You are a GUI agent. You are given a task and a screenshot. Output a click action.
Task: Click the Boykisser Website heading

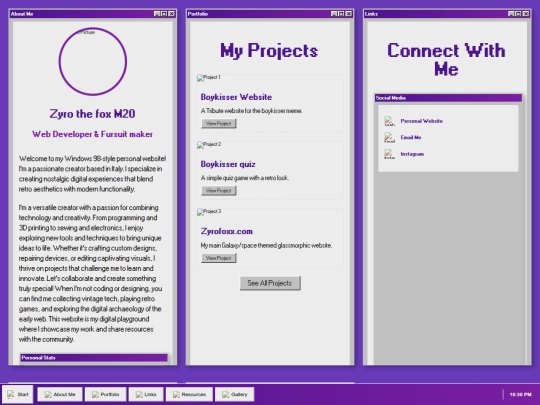[236, 97]
